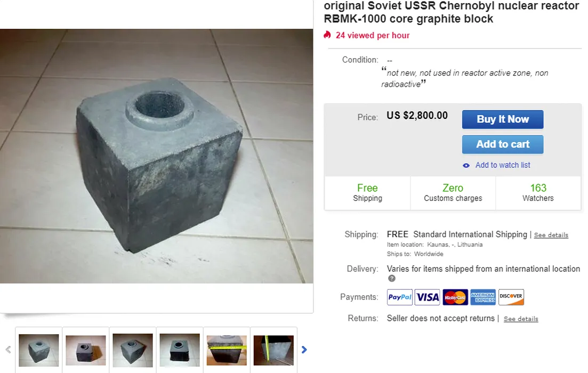The image size is (588, 373).
Task: Click the Discover card icon
Action: 511,297
